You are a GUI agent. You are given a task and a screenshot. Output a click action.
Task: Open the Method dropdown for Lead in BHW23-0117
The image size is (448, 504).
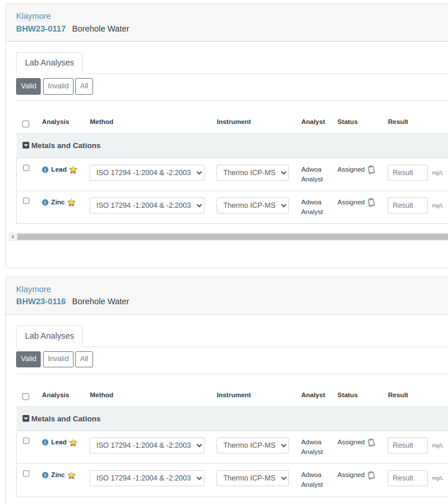click(147, 173)
